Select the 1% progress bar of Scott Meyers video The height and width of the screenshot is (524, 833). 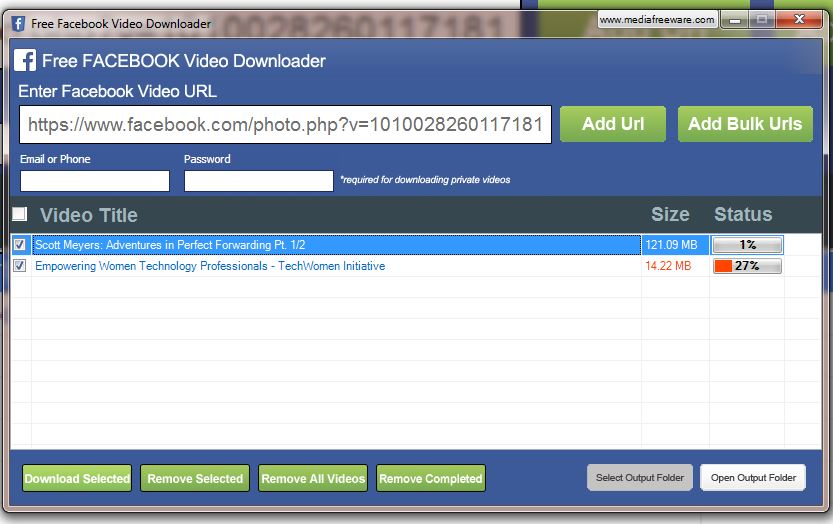tap(747, 245)
